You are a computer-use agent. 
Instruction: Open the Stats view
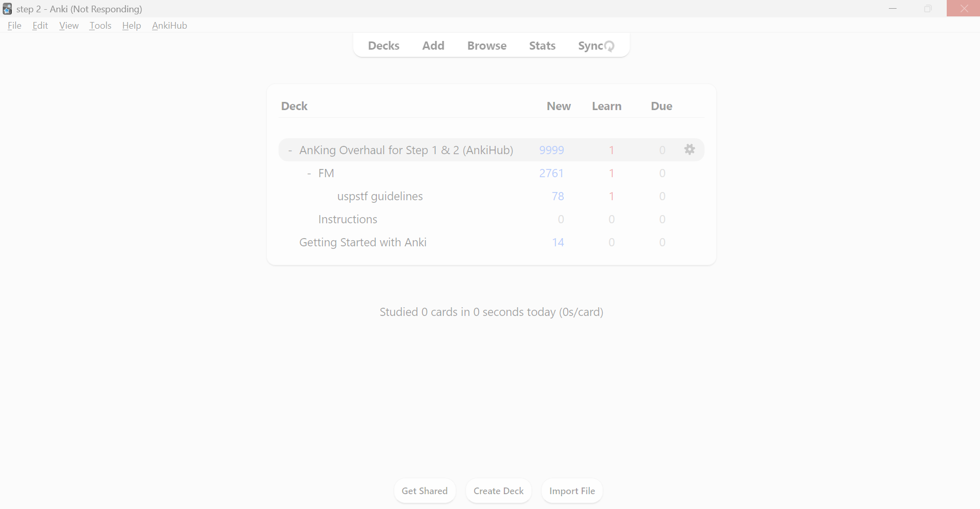coord(542,46)
